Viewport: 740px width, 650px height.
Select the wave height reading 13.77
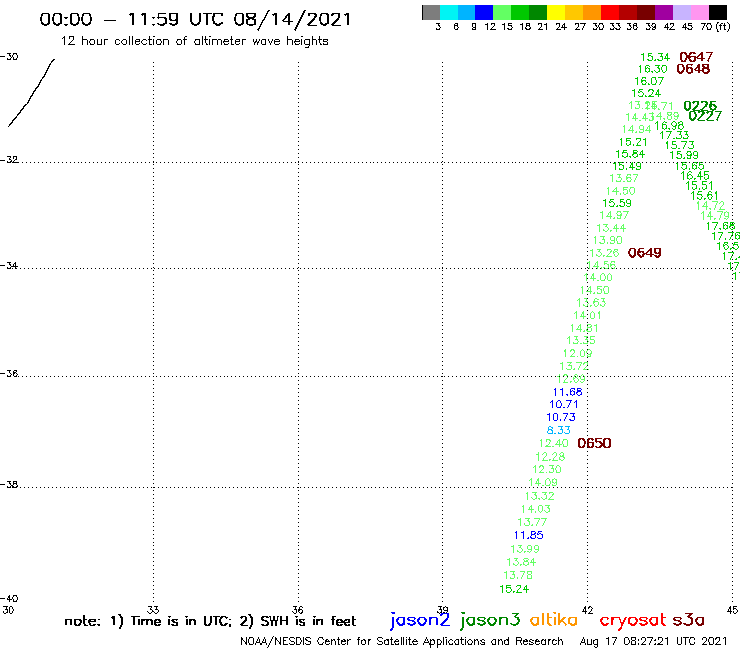pos(532,522)
